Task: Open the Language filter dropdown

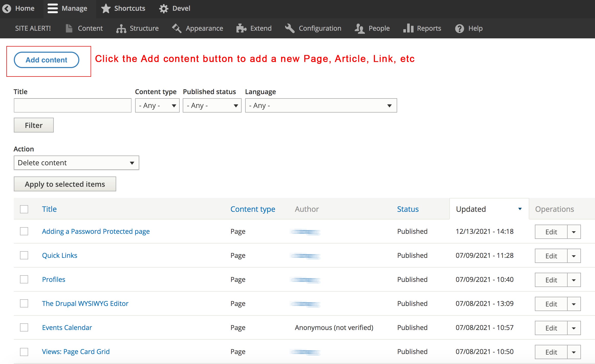Action: click(321, 105)
